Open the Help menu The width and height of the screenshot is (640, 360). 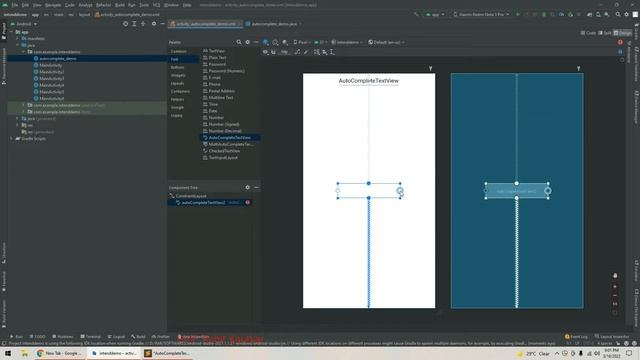[x=187, y=5]
